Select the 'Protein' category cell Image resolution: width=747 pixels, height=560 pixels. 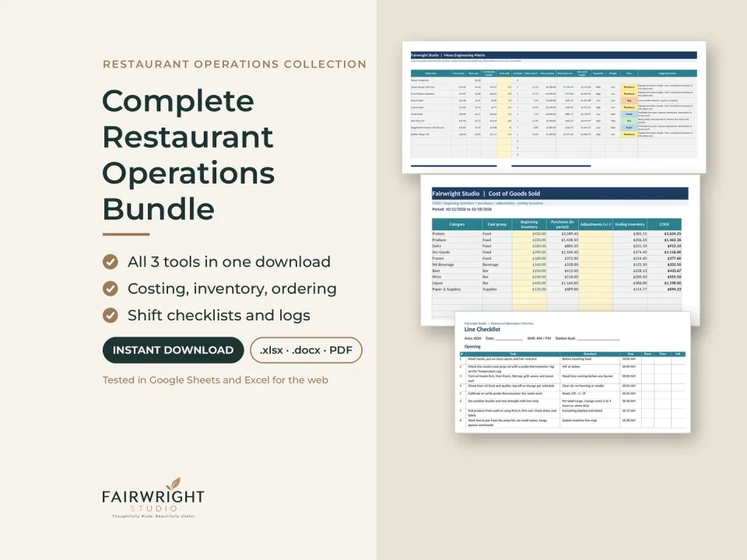tap(457, 234)
